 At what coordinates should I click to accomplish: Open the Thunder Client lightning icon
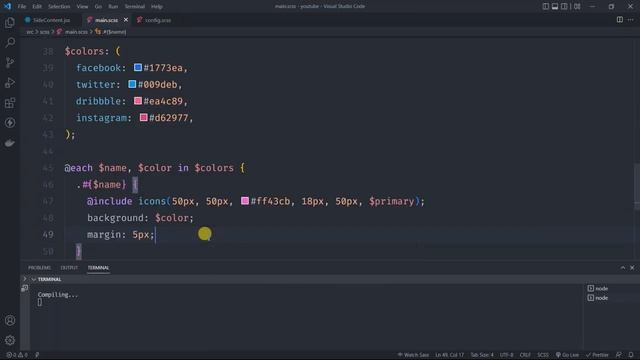pos(10,123)
